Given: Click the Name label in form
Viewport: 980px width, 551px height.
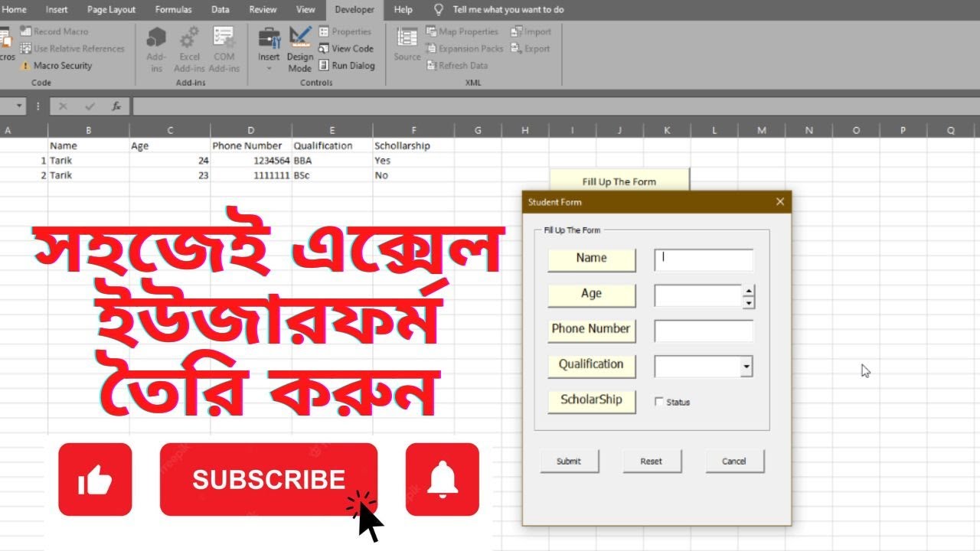Looking at the screenshot, I should pyautogui.click(x=591, y=259).
